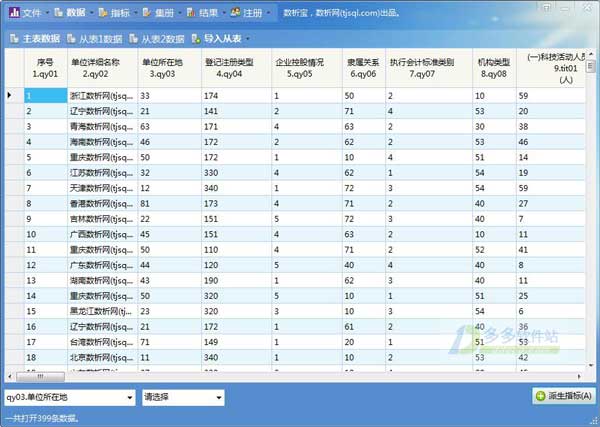This screenshot has height=427, width=600.
Task: Click cell 湖南数析网 in row 13
Action: click(102, 280)
